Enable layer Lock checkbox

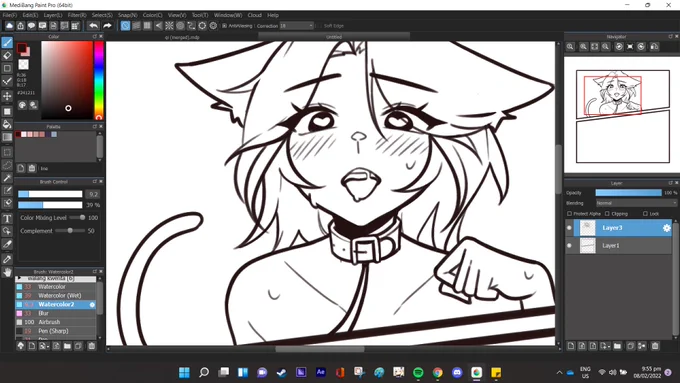click(645, 213)
